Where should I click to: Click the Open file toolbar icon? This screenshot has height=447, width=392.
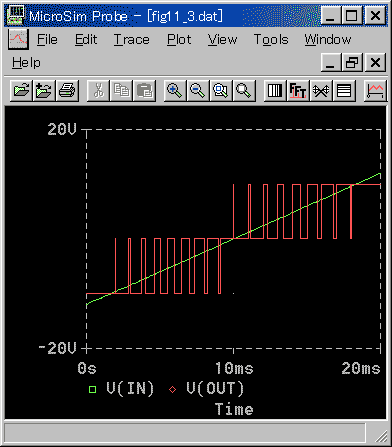point(21,90)
